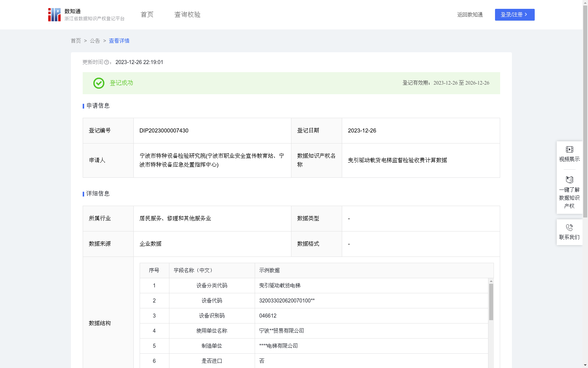Click 查看详情 breadcrumb item
Image resolution: width=588 pixels, height=368 pixels.
click(119, 41)
